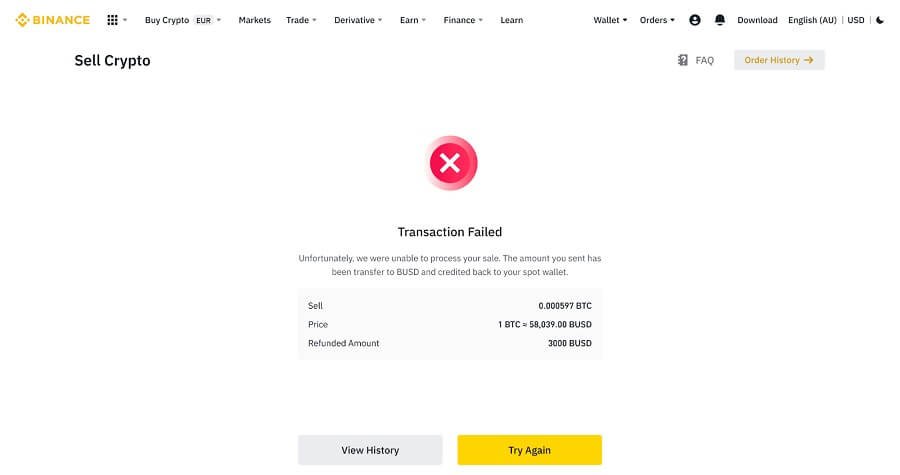The image size is (900, 475).
Task: Expand the Derivative dropdown menu
Action: click(x=358, y=20)
